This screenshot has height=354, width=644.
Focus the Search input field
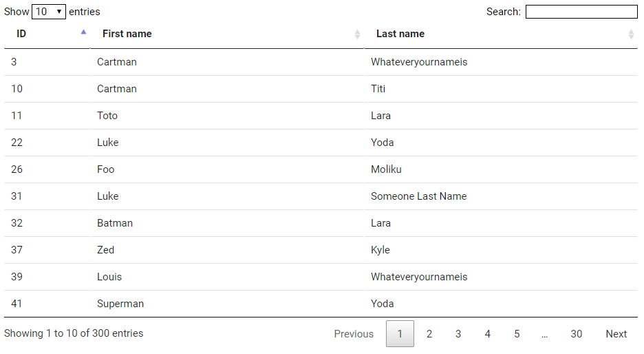(x=581, y=12)
